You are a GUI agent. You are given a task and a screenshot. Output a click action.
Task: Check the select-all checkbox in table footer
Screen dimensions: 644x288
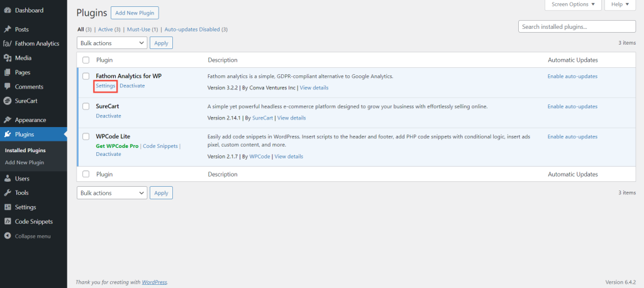coord(86,174)
